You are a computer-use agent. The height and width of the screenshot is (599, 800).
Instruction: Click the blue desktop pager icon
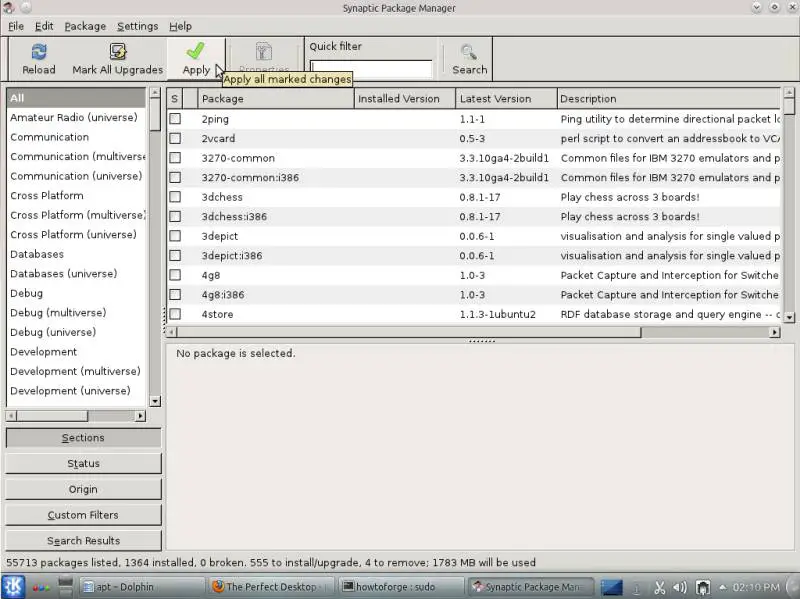[611, 587]
